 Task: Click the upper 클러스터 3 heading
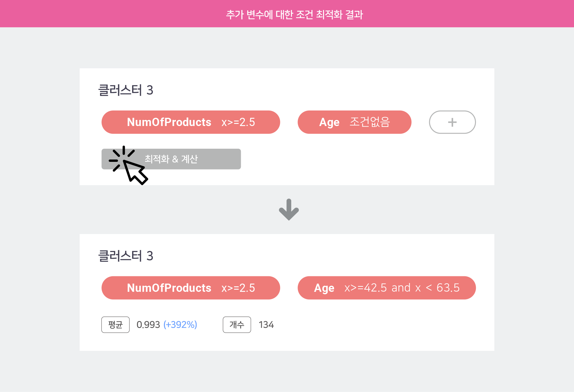tap(126, 90)
